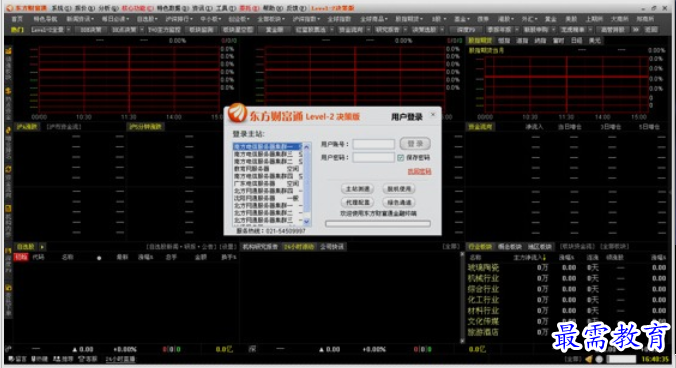Click the link icon above the status bar

pos(8,349)
